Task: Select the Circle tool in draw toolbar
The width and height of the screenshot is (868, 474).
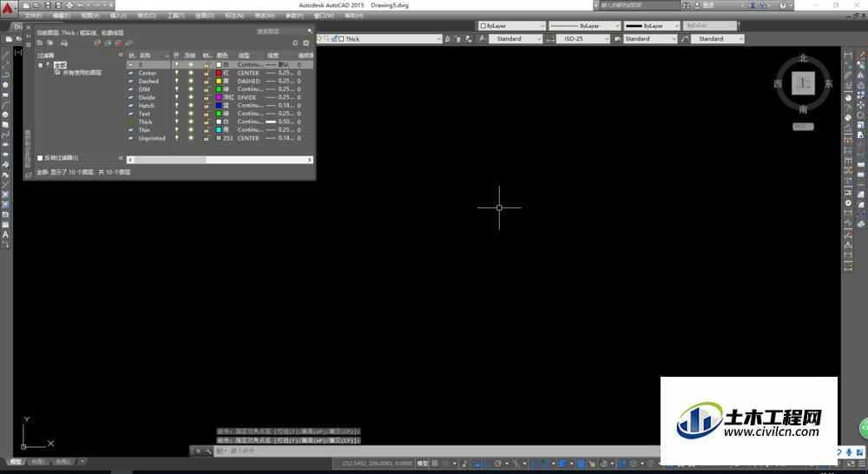Action: pyautogui.click(x=5, y=115)
